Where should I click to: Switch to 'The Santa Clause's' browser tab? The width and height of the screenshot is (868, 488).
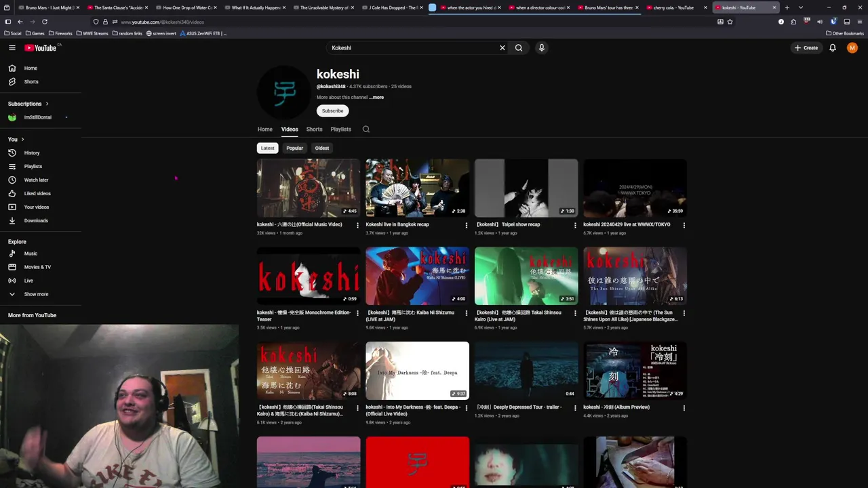117,7
